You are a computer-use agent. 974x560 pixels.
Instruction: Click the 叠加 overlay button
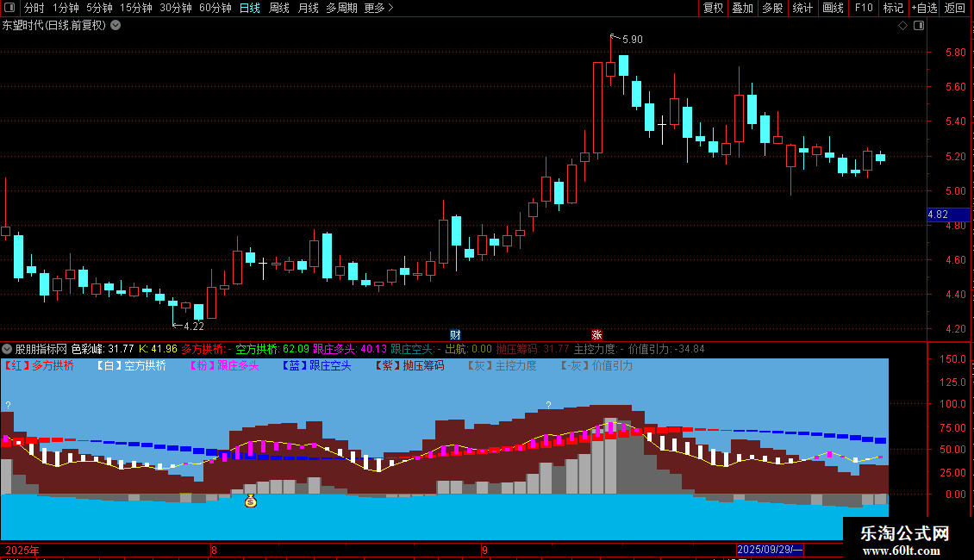[x=742, y=8]
